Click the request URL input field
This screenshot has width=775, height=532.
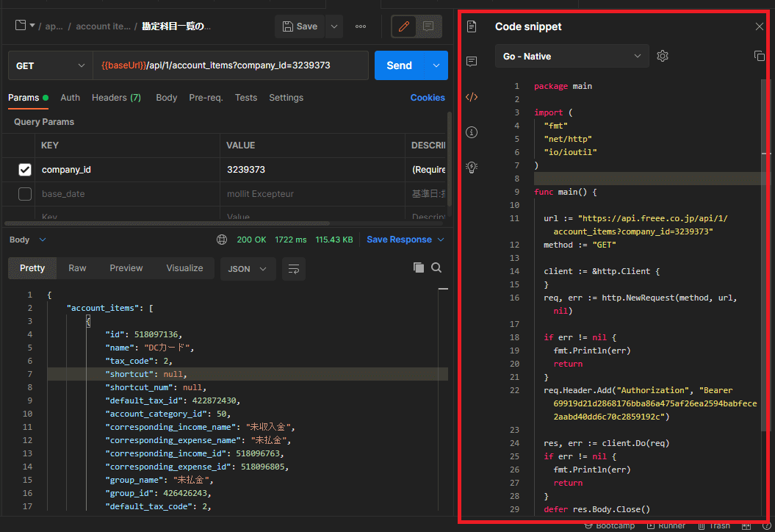click(231, 65)
